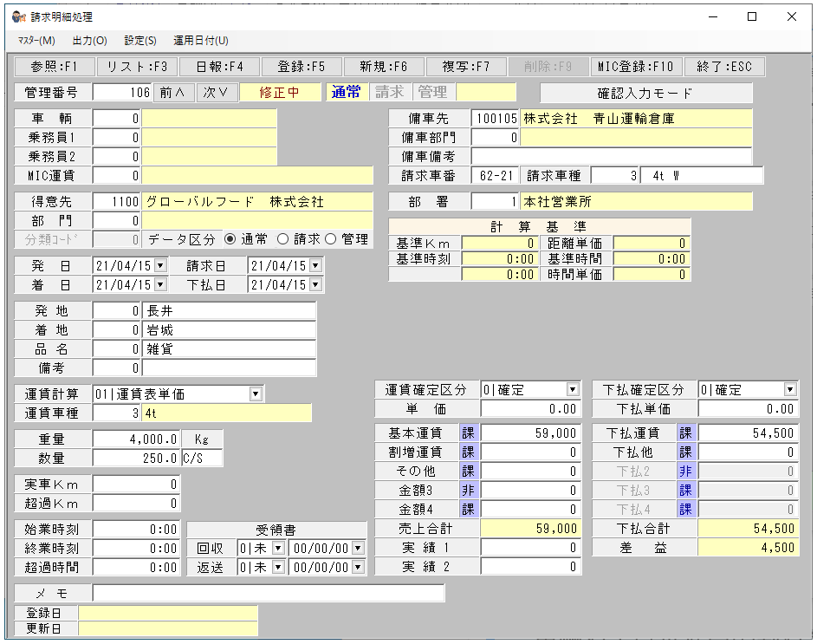The width and height of the screenshot is (817, 644).
Task: Click the MIC登録:F10 button
Action: point(636,67)
